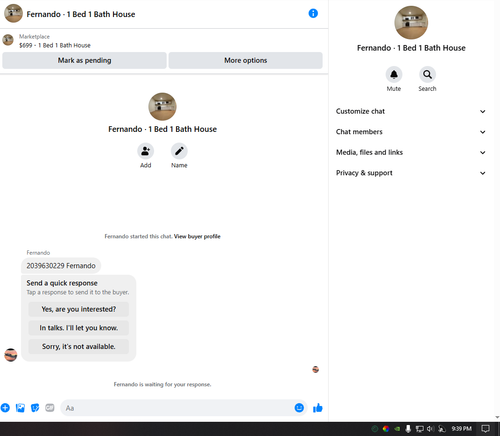Click the pencil Name edit icon
500x436 pixels.
coord(179,151)
